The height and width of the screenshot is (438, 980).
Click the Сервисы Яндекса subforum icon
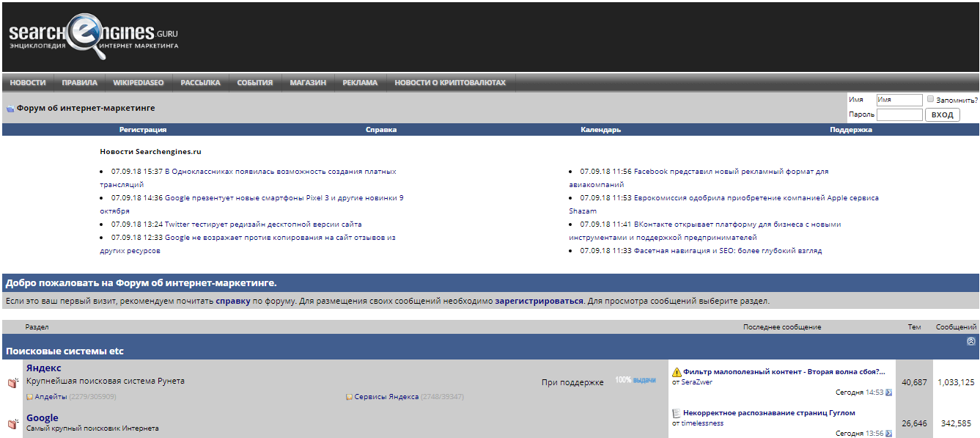point(349,397)
